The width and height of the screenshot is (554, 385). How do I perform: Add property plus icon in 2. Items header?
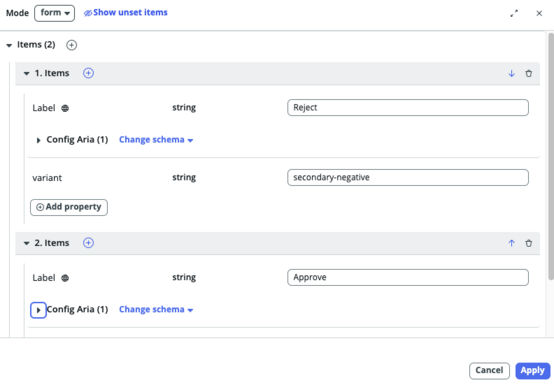(88, 243)
